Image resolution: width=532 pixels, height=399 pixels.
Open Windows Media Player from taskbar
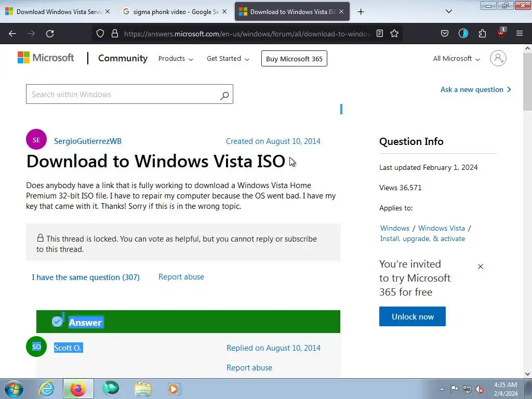175,389
